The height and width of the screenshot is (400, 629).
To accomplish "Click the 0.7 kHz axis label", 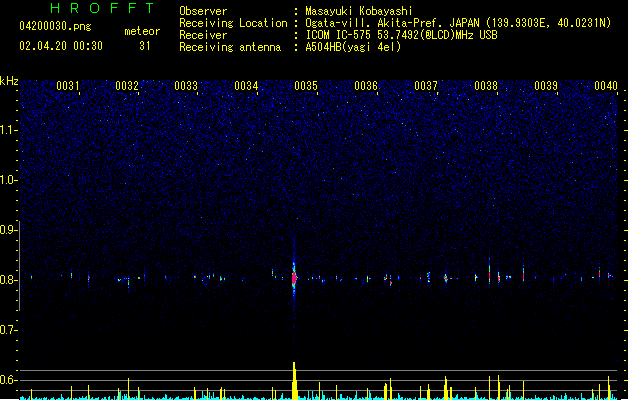I will click(x=8, y=330).
